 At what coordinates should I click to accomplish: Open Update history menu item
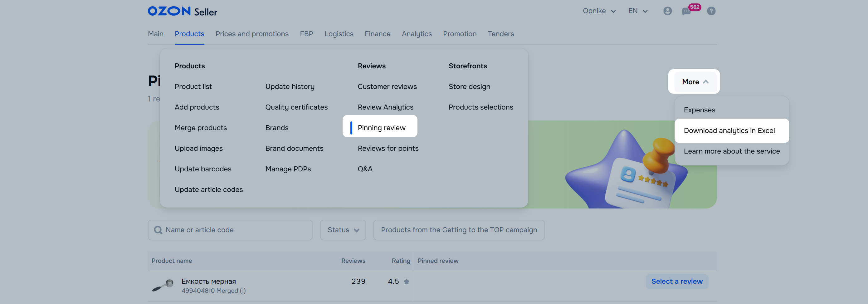290,87
